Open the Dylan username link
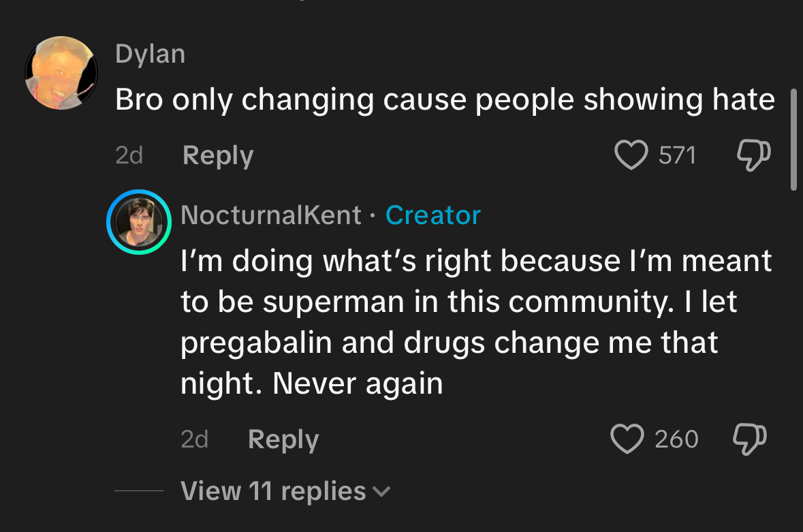This screenshot has width=803, height=532. point(150,54)
